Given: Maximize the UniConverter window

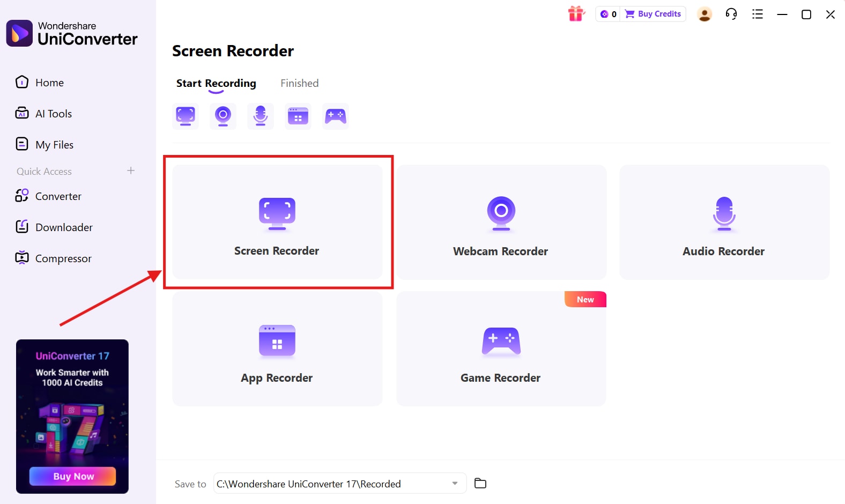Looking at the screenshot, I should coord(806,14).
